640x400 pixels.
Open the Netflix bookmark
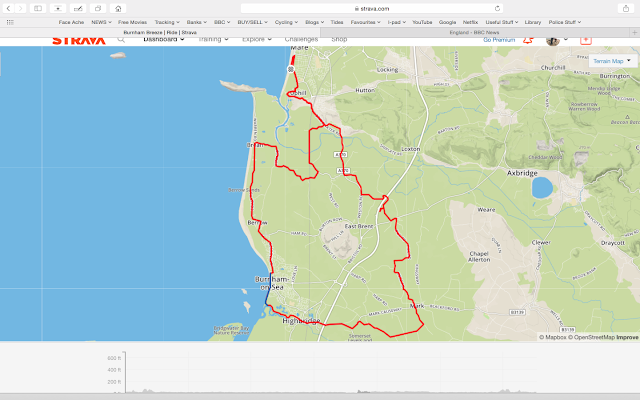pyautogui.click(x=470, y=22)
